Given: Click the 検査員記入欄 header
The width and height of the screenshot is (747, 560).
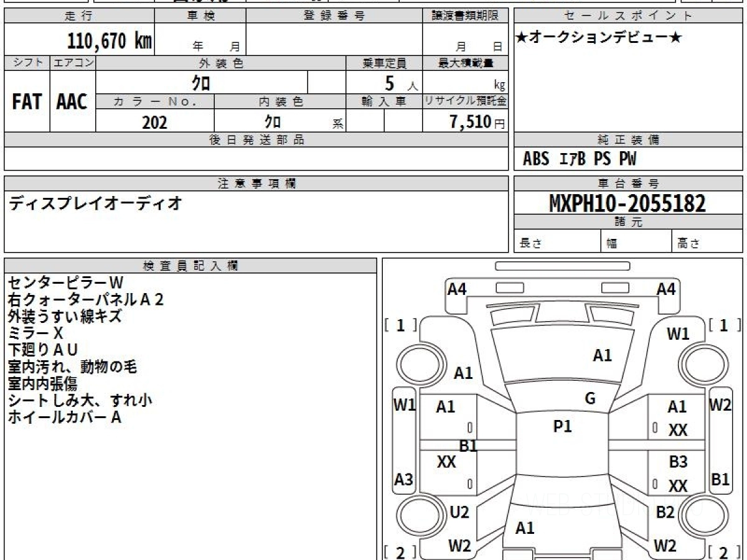Looking at the screenshot, I should click(190, 266).
